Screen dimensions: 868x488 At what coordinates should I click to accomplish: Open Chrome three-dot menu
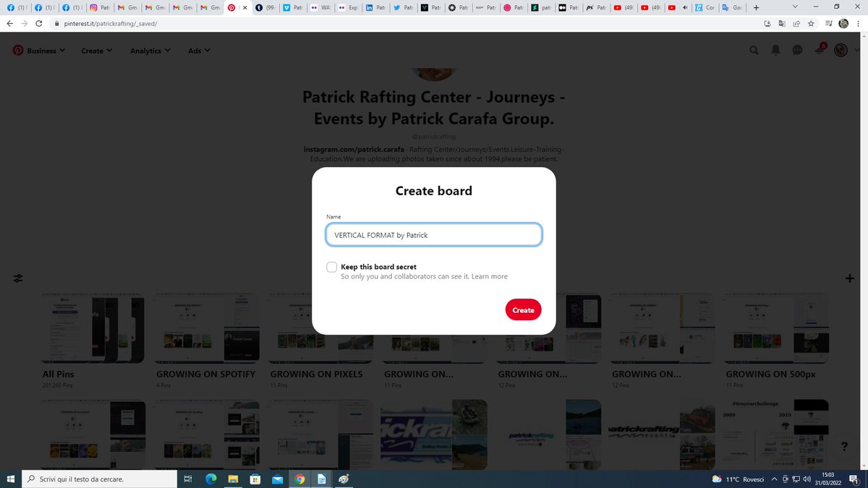click(859, 23)
